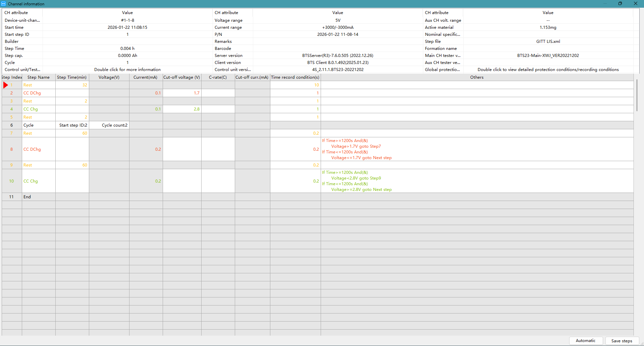Close the Channel information window
The image size is (644, 346).
[635, 4]
